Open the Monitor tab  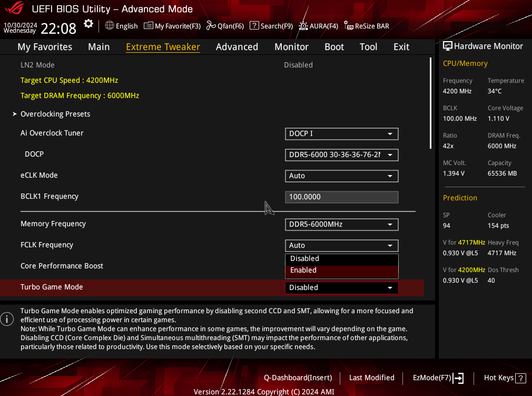click(291, 47)
